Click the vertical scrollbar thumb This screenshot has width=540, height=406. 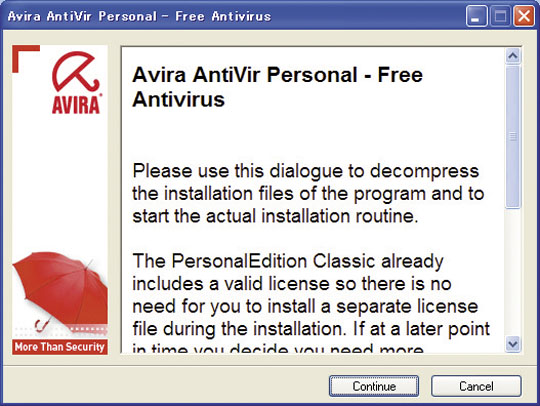(x=513, y=137)
